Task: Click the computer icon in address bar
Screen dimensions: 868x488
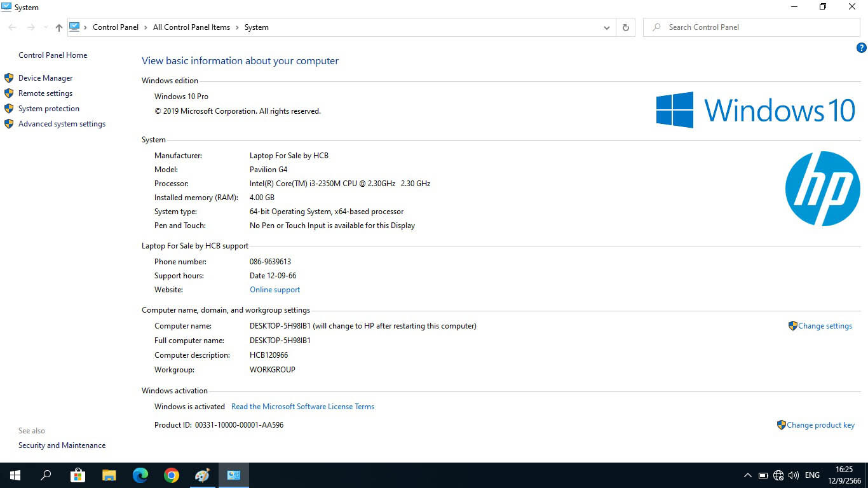Action: (x=74, y=27)
